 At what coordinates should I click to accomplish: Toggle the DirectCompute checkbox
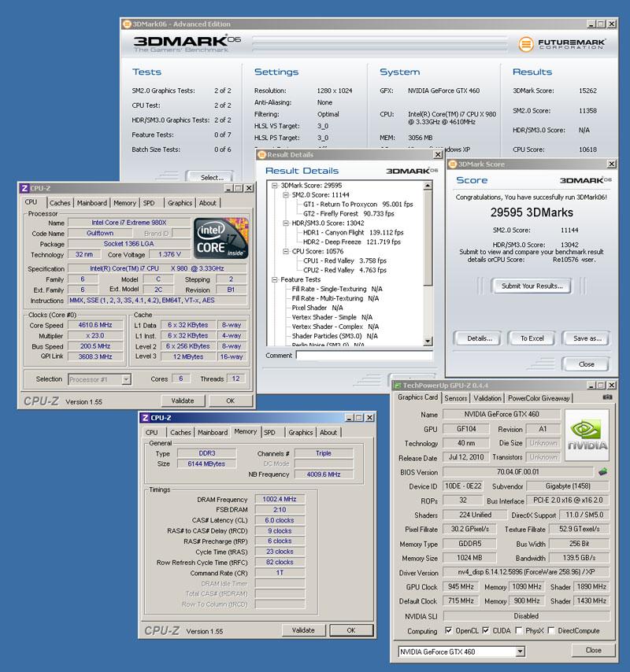(551, 630)
